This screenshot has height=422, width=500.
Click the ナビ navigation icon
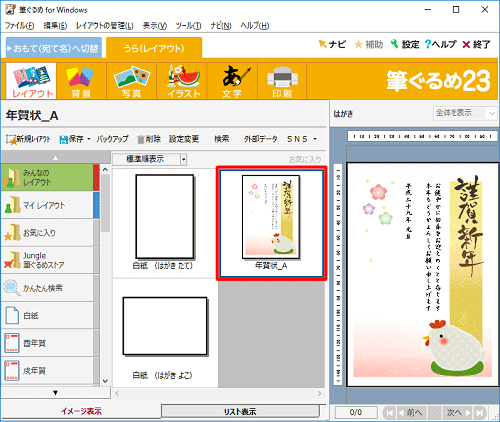tap(332, 44)
